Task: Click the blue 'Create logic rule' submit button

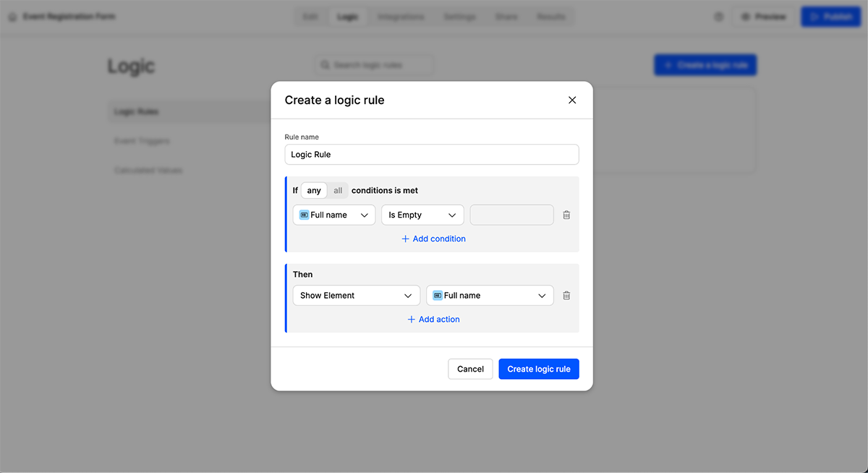Action: pos(538,369)
